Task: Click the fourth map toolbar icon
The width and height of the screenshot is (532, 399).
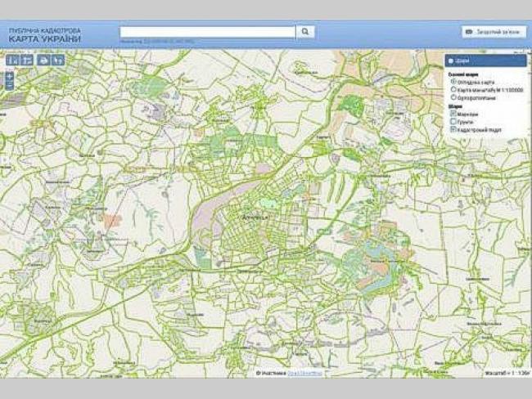Action: pos(58,60)
